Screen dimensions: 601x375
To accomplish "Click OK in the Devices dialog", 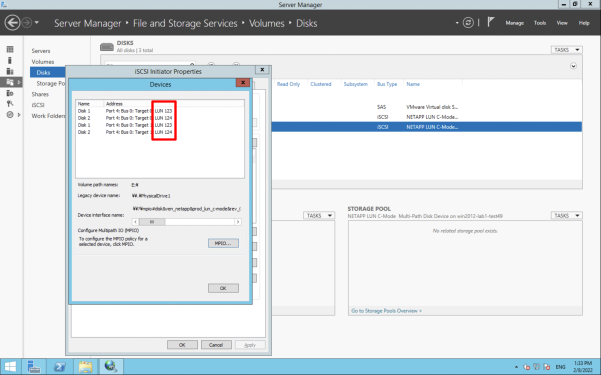I will (223, 288).
